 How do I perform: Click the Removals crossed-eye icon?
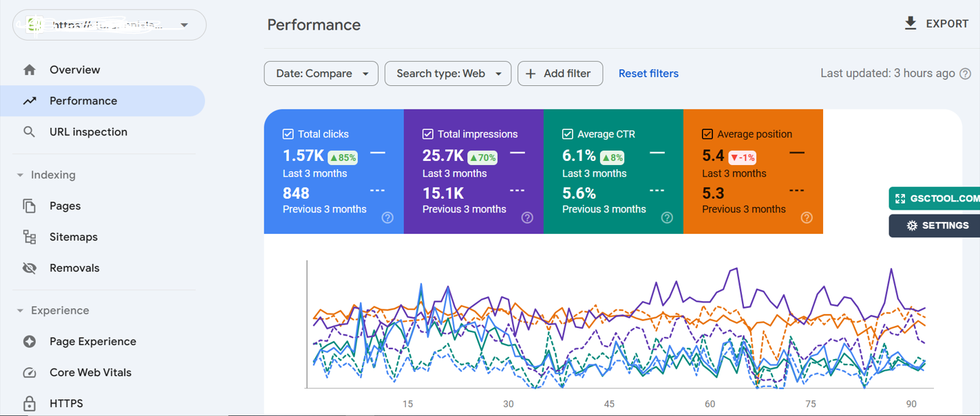[29, 268]
